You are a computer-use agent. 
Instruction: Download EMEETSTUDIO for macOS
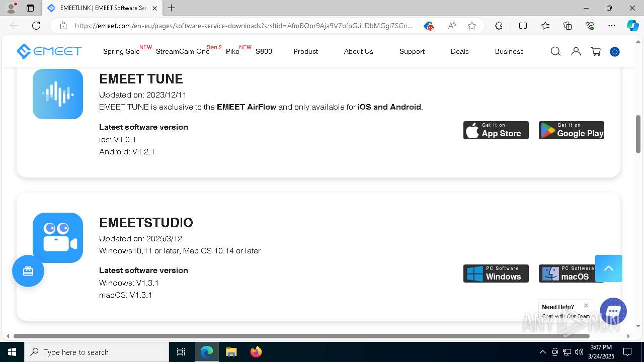[x=567, y=274]
